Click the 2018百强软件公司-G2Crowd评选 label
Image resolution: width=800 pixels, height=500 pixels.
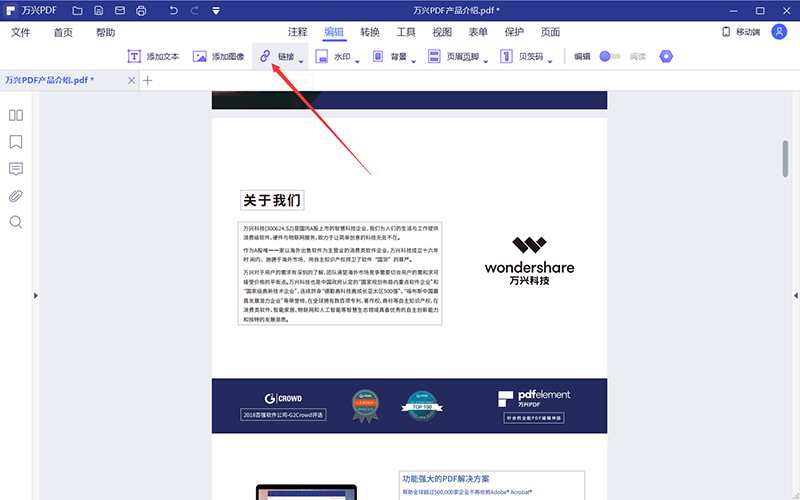point(283,415)
